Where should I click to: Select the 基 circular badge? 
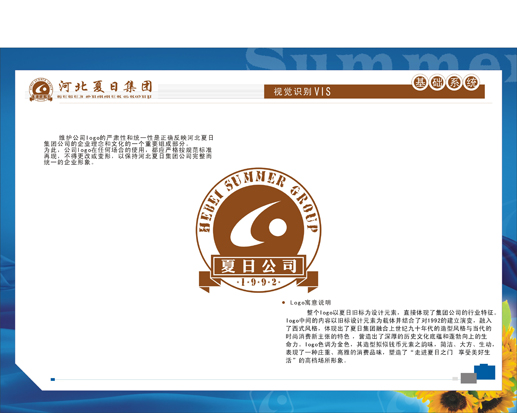(420, 82)
